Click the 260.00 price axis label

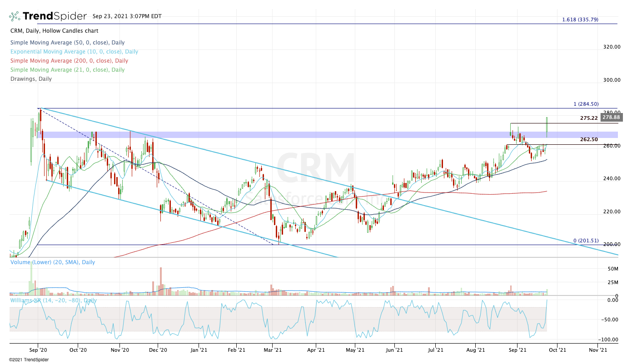pos(612,146)
